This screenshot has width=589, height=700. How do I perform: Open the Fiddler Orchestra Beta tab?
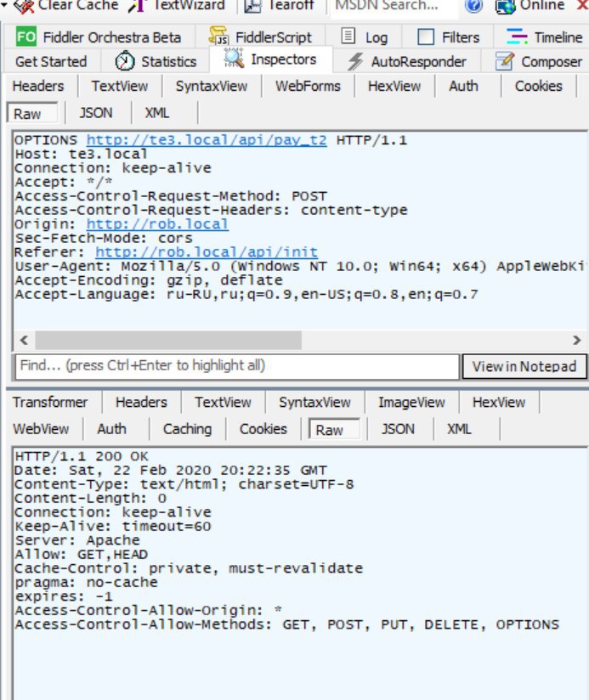click(99, 37)
